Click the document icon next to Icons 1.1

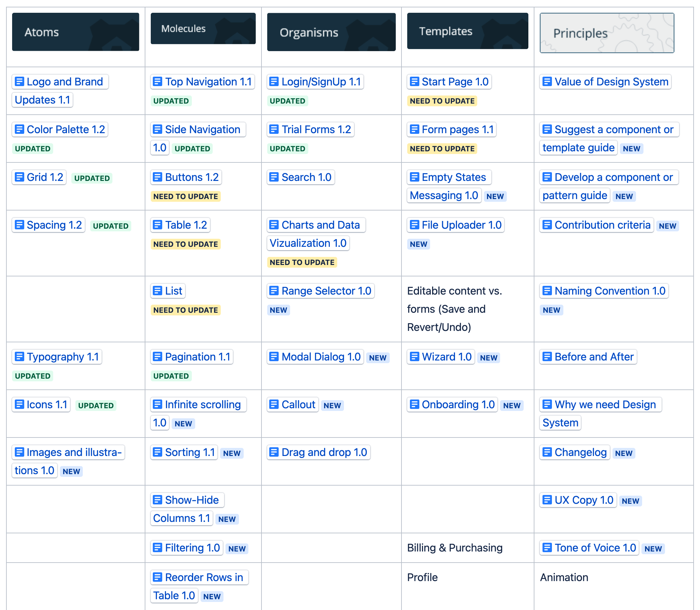point(20,405)
